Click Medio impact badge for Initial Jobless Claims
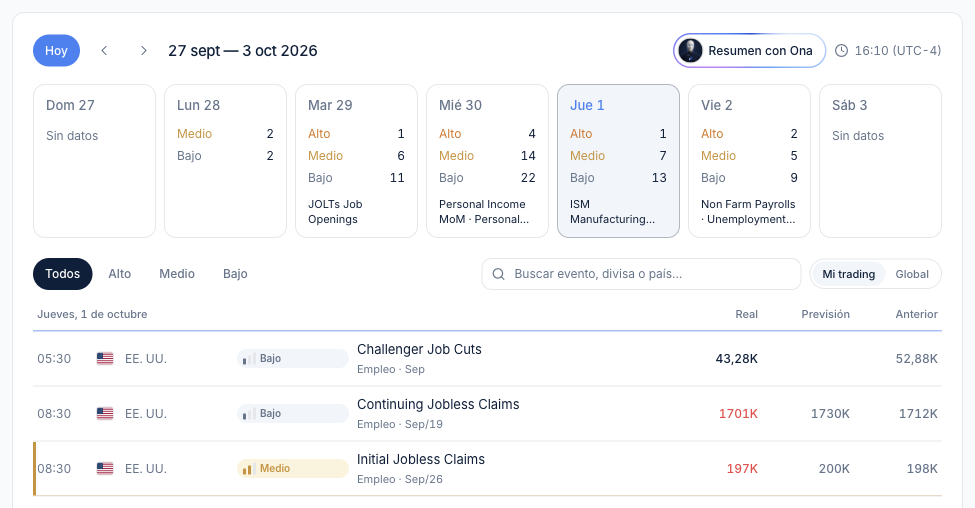Screen dimensions: 975x508 pyautogui.click(x=293, y=468)
